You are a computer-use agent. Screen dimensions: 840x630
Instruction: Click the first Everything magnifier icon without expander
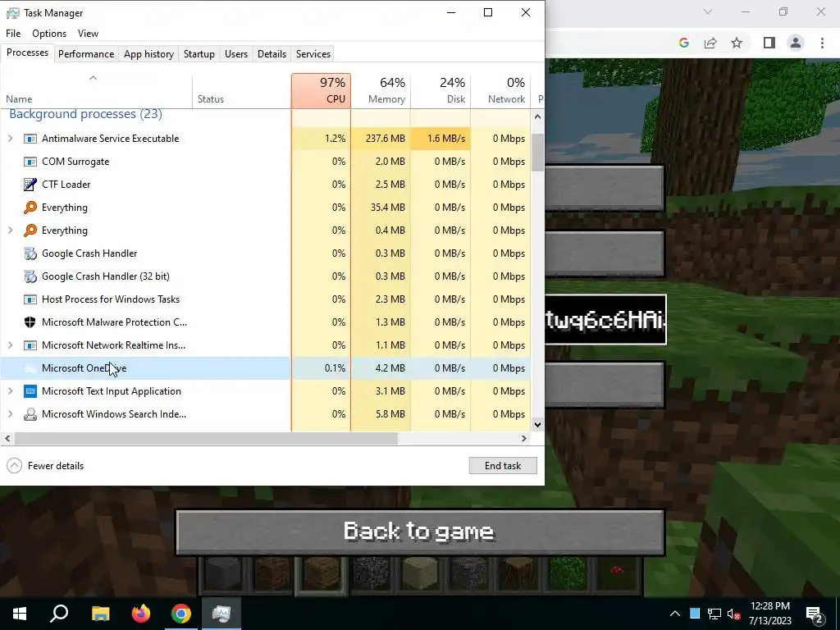pos(30,208)
